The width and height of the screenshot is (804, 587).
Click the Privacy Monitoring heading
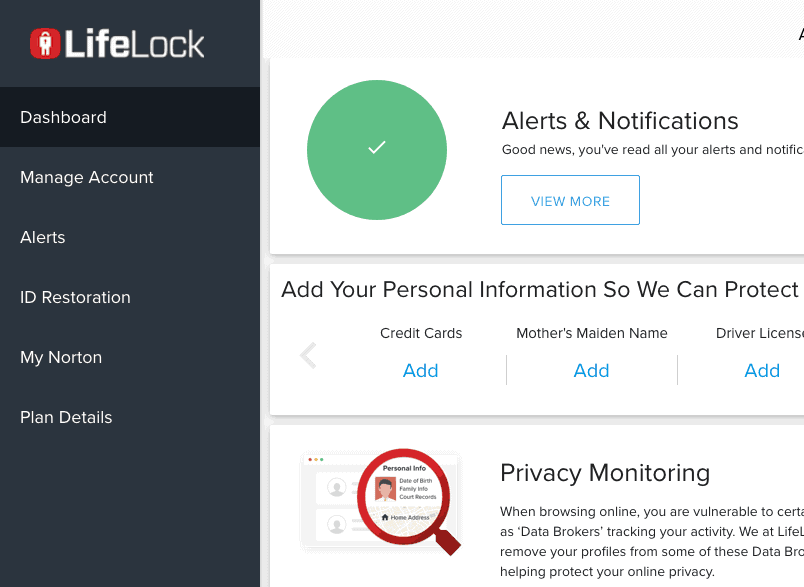pyautogui.click(x=605, y=472)
